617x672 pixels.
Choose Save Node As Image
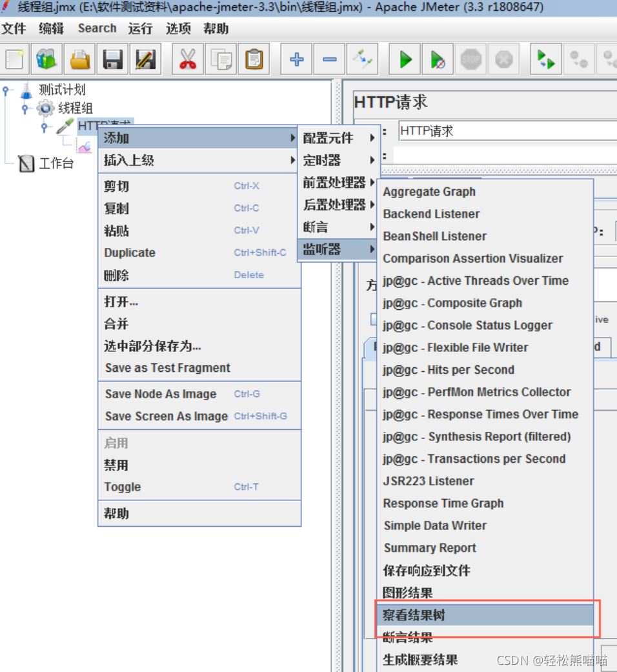[199, 394]
